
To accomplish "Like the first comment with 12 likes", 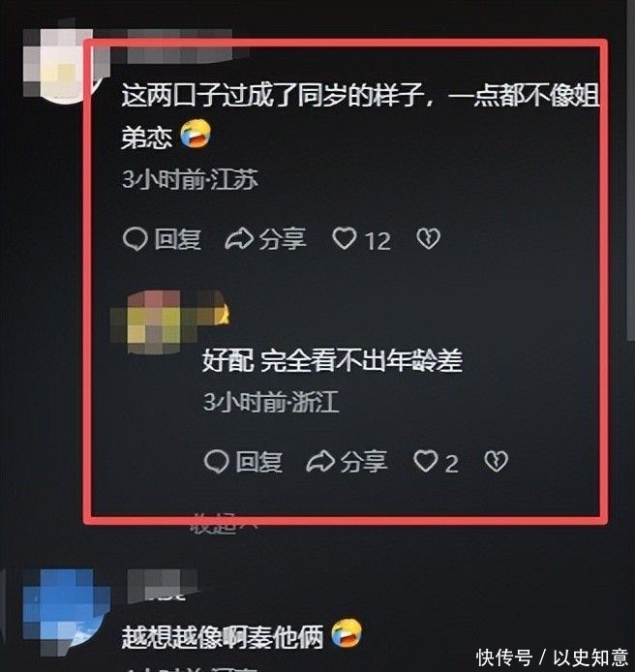I will click(345, 238).
